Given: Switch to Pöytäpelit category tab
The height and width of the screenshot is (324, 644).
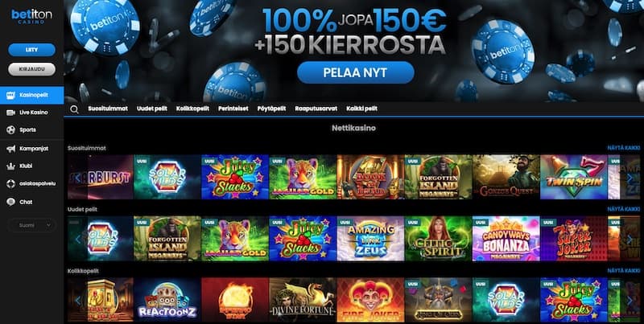Looking at the screenshot, I should coord(271,109).
